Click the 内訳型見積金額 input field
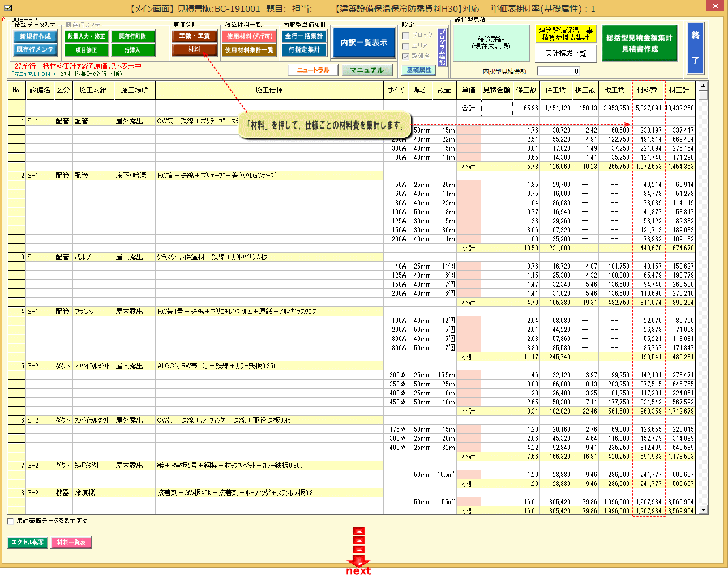Image resolution: width=728 pixels, height=575 pixels. pyautogui.click(x=558, y=71)
